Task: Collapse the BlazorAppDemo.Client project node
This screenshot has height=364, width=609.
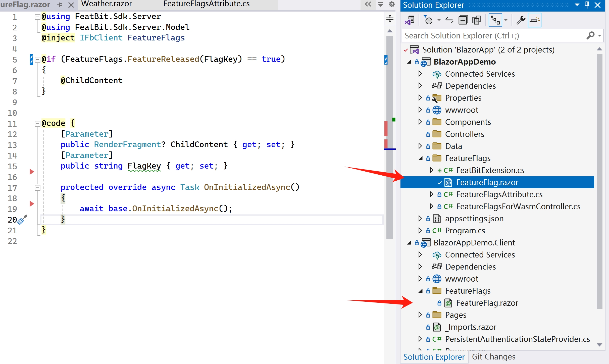Action: 409,243
